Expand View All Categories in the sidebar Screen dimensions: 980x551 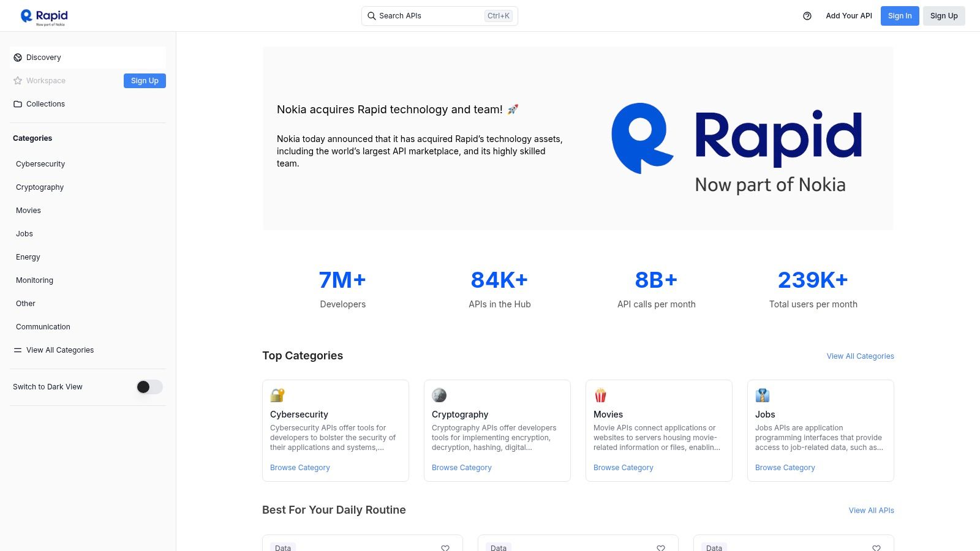point(59,350)
